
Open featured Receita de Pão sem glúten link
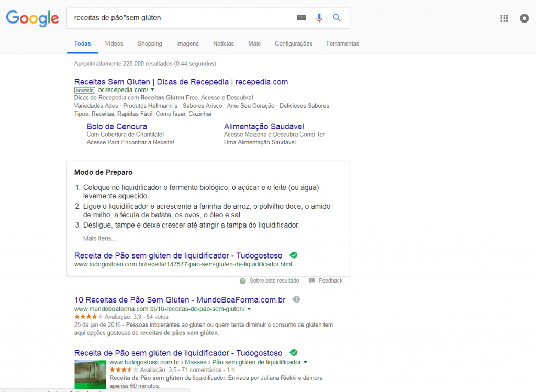(x=178, y=255)
